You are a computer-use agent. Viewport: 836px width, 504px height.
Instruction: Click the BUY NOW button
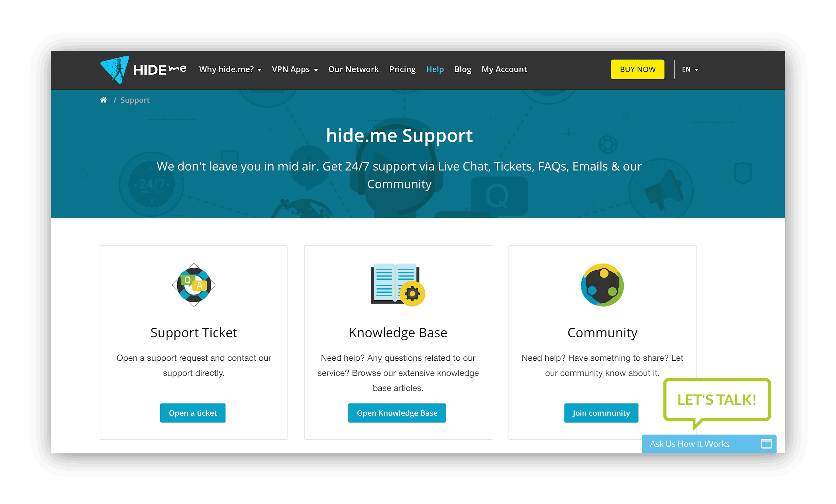pos(638,69)
